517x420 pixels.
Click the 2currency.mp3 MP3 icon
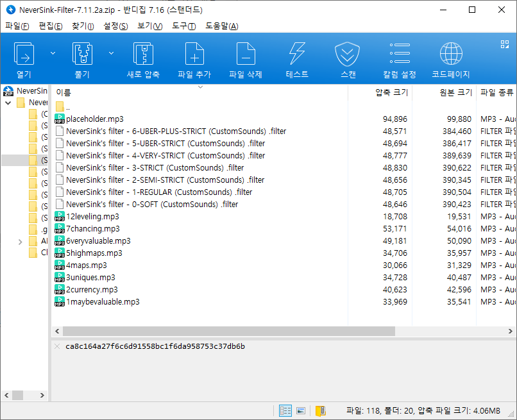click(x=60, y=289)
